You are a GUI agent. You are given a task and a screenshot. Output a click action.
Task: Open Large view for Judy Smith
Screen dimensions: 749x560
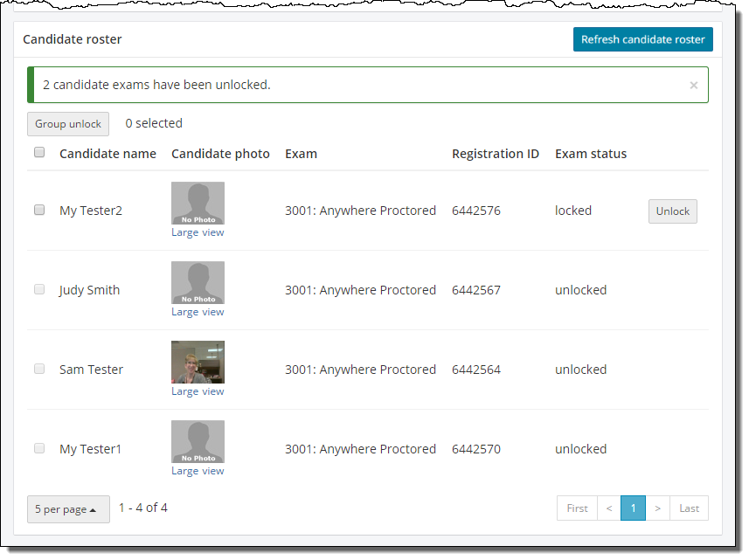point(198,312)
